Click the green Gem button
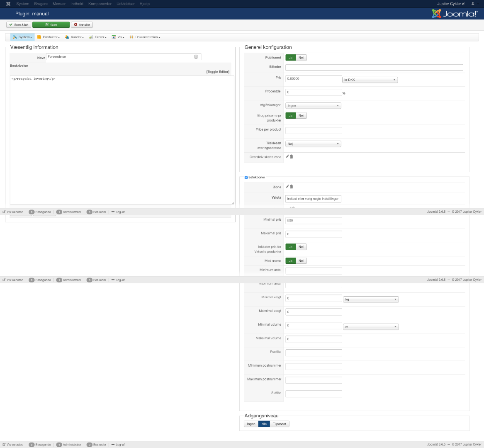This screenshot has width=484, height=448. click(x=51, y=25)
